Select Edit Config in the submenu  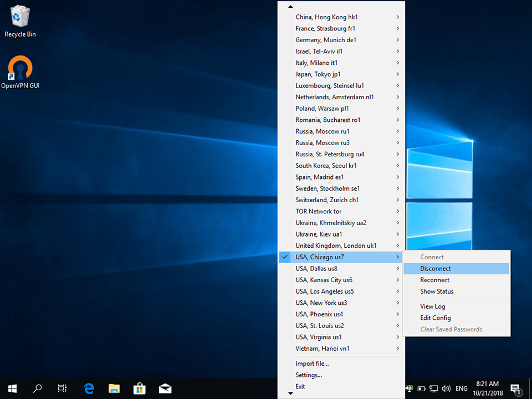(x=456, y=318)
